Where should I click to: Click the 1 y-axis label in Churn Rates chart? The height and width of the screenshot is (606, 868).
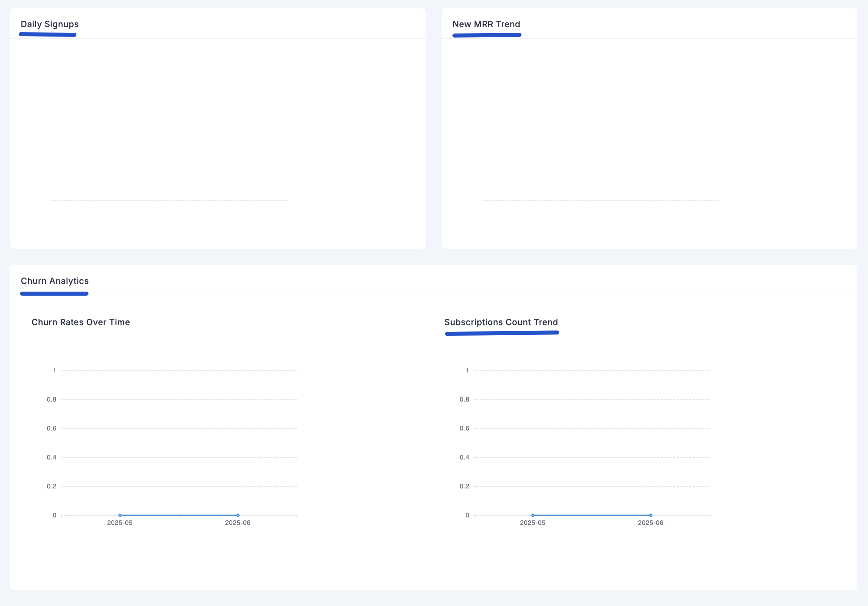pos(54,370)
